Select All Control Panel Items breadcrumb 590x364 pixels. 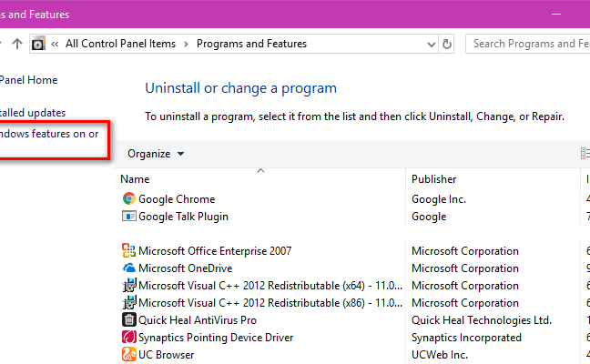point(120,44)
